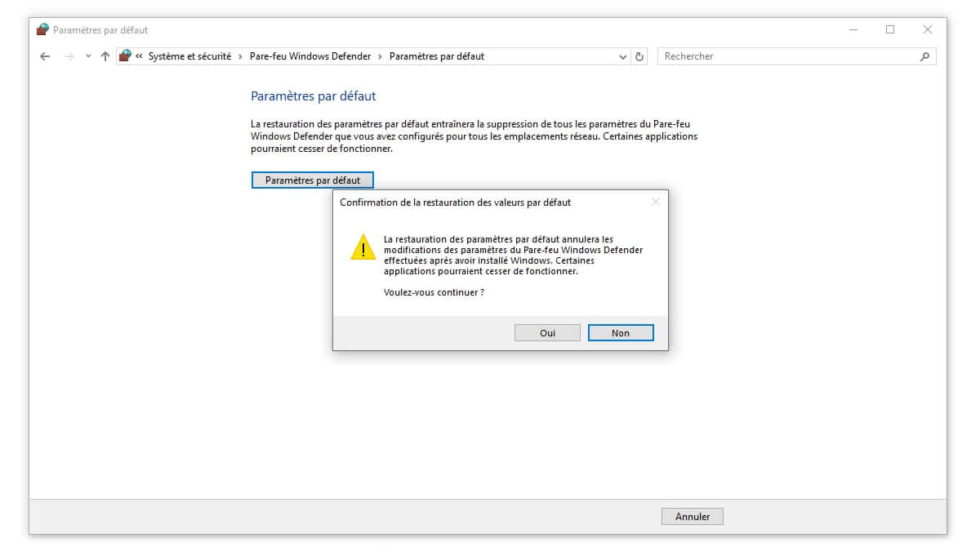Select the Paramètres par défaut breadcrumb
The height and width of the screenshot is (556, 980).
click(437, 56)
